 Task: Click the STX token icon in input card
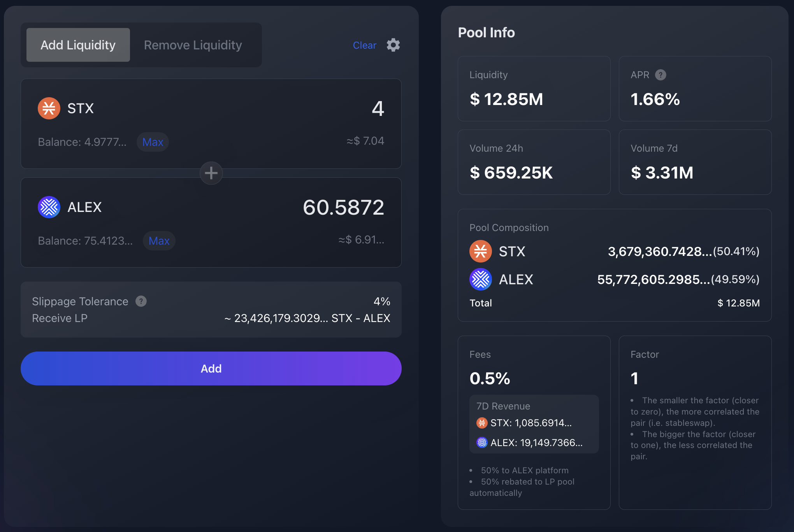(49, 108)
